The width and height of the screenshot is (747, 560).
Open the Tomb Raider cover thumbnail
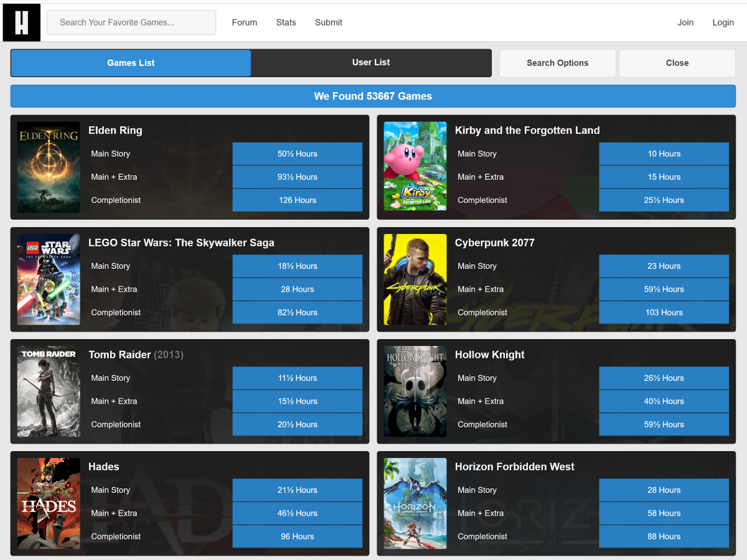point(49,391)
